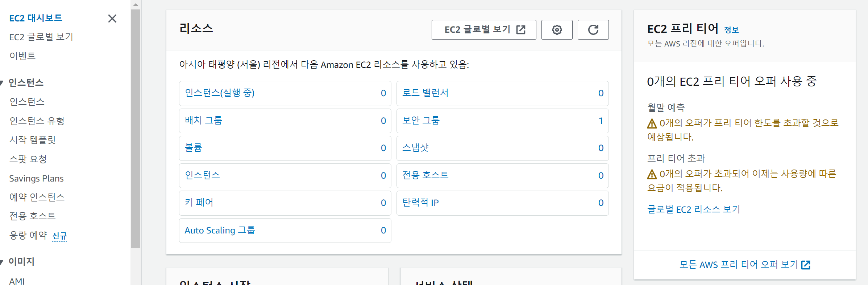This screenshot has width=868, height=285.
Task: Open the resources settings gear
Action: click(557, 30)
